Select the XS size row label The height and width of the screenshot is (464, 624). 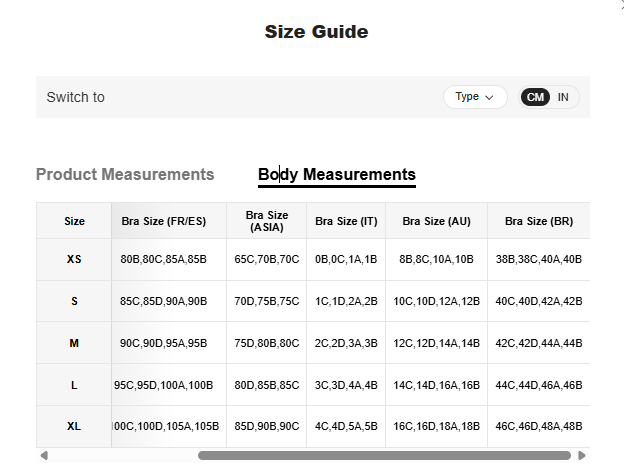(74, 259)
